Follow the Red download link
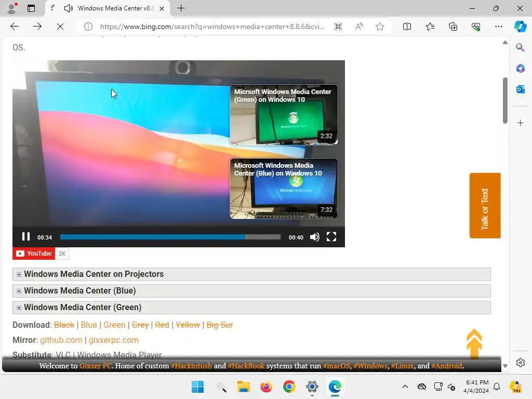532x399 pixels. click(162, 325)
